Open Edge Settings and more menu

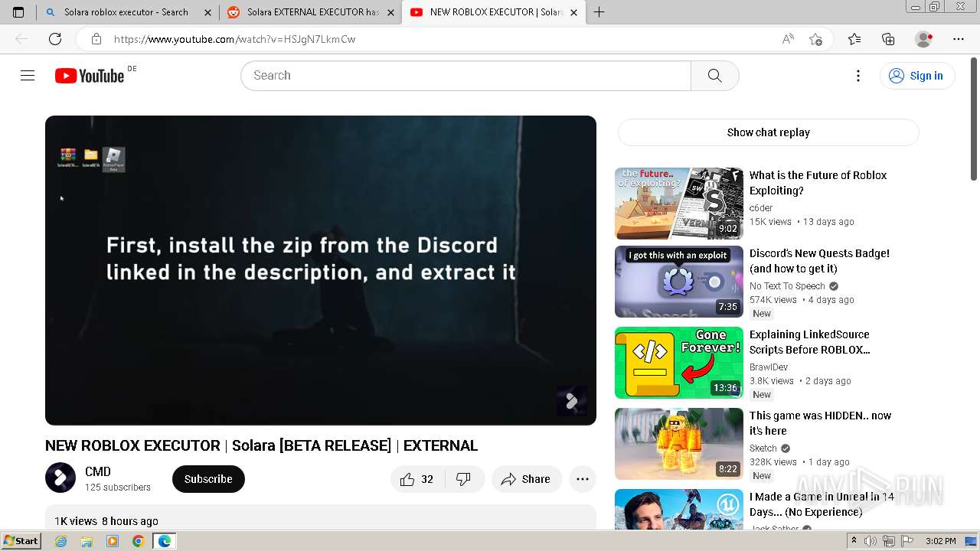(959, 39)
